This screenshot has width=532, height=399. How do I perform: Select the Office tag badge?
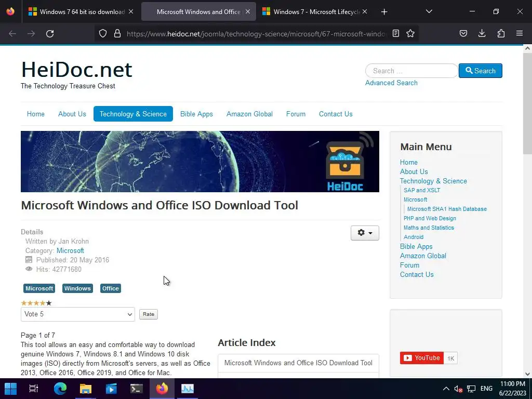(111, 288)
